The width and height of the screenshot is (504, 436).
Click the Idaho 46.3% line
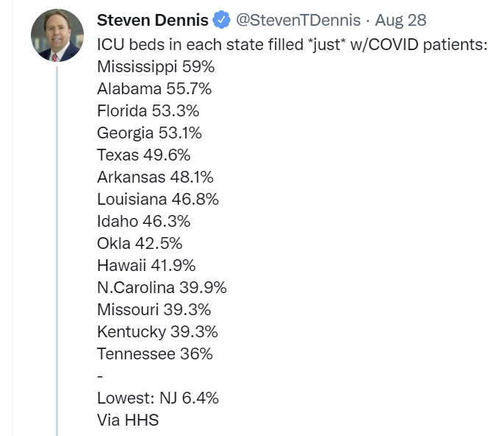(143, 221)
